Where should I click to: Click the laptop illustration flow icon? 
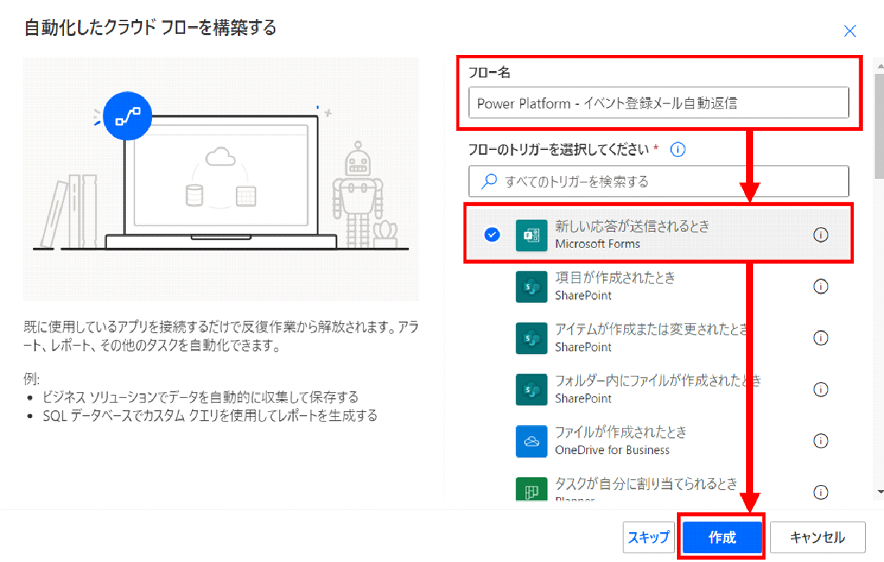pos(127,116)
